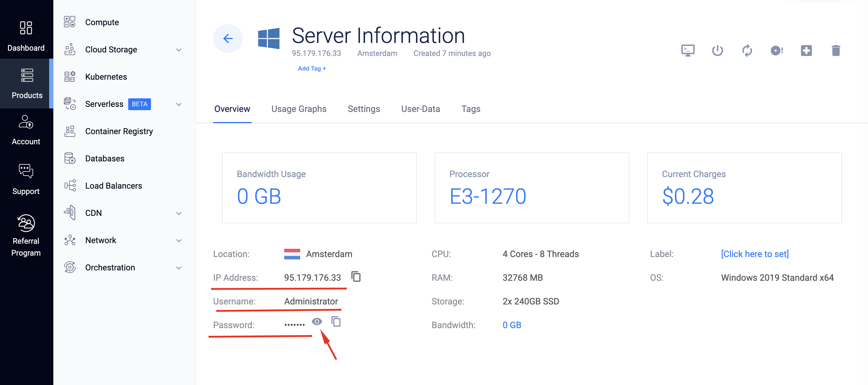The image size is (868, 385).
Task: Click the Add Tag + link
Action: [311, 68]
